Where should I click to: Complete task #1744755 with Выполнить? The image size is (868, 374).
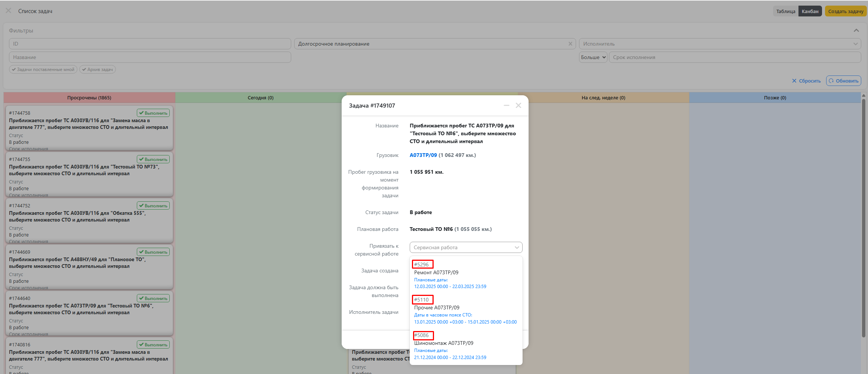tap(153, 159)
